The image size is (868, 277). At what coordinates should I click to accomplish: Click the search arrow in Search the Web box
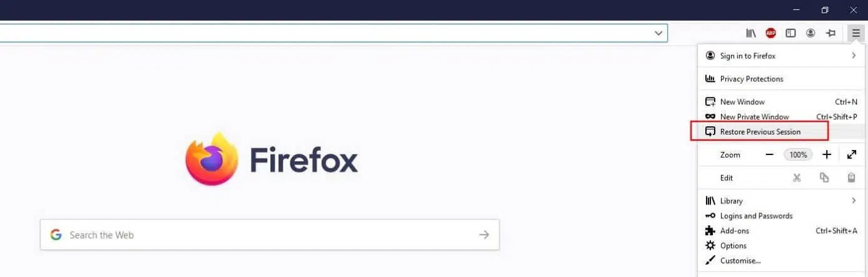484,234
